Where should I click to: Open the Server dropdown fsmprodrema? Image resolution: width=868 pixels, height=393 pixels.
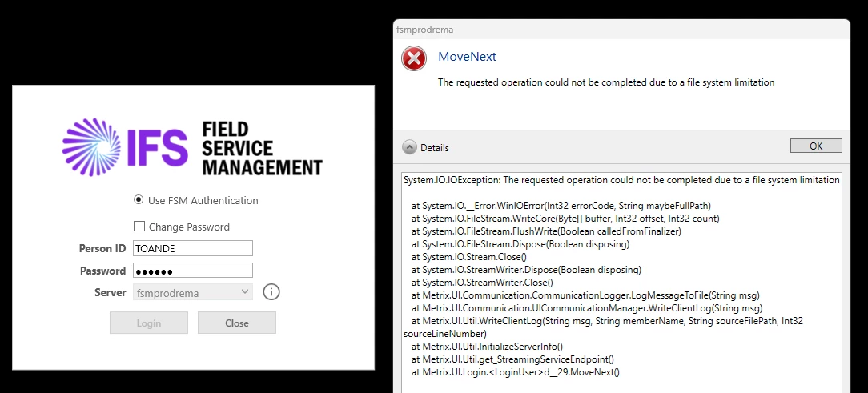pyautogui.click(x=192, y=292)
